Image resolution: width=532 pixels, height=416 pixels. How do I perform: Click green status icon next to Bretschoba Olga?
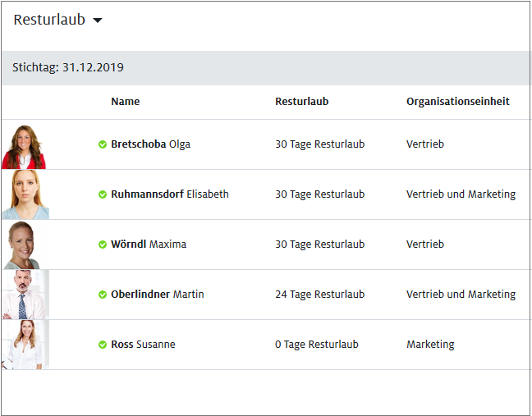pyautogui.click(x=103, y=144)
